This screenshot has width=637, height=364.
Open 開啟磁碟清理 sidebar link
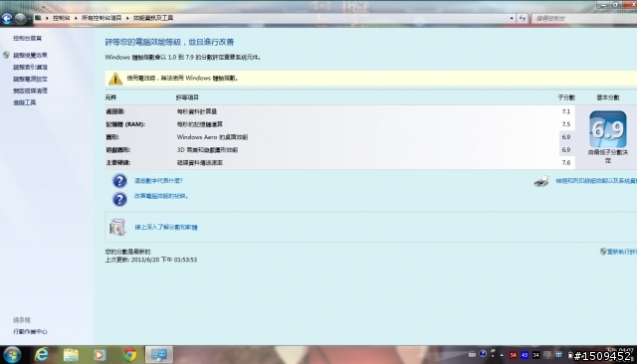[30, 91]
